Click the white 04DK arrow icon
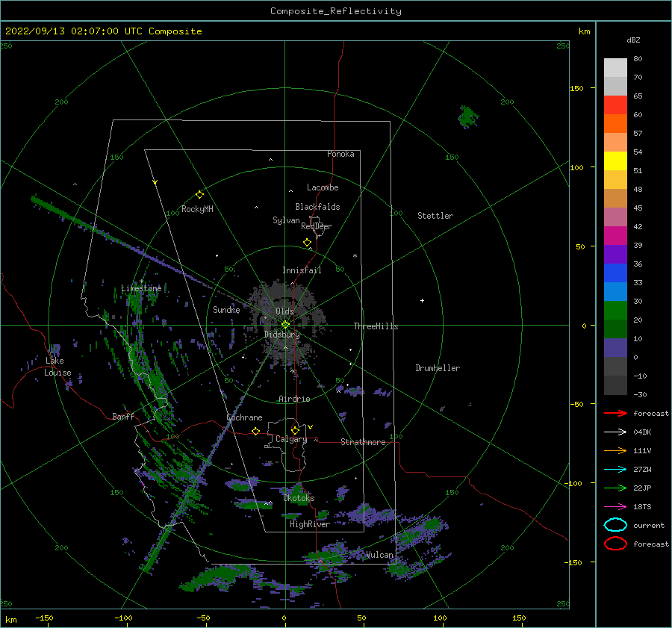Screen dimensions: 672x628 tap(615, 432)
